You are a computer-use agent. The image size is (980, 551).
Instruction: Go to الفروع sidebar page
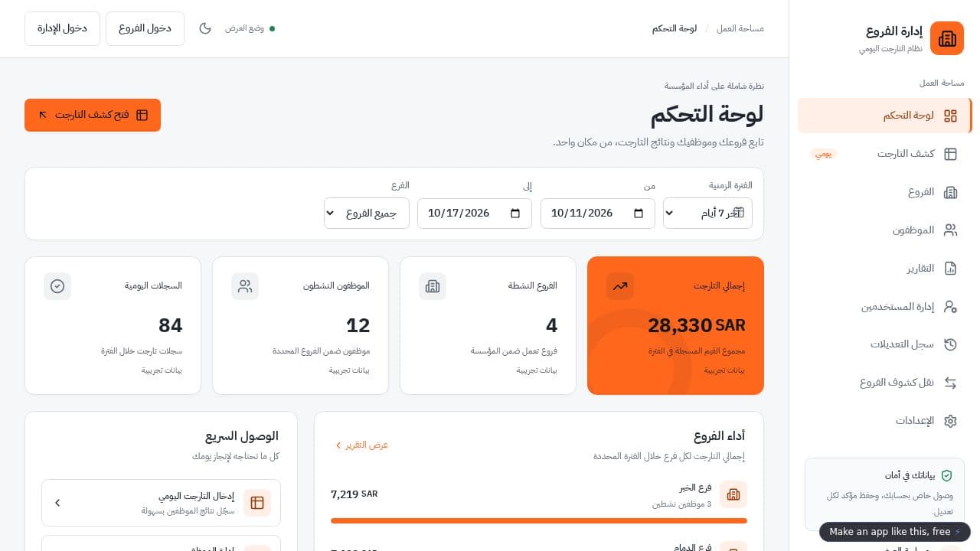point(885,192)
